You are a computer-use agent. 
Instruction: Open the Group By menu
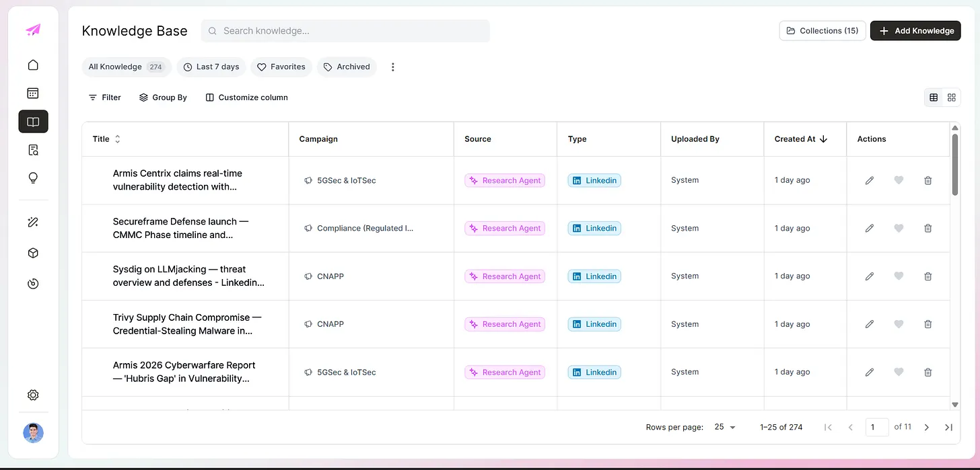(x=163, y=97)
